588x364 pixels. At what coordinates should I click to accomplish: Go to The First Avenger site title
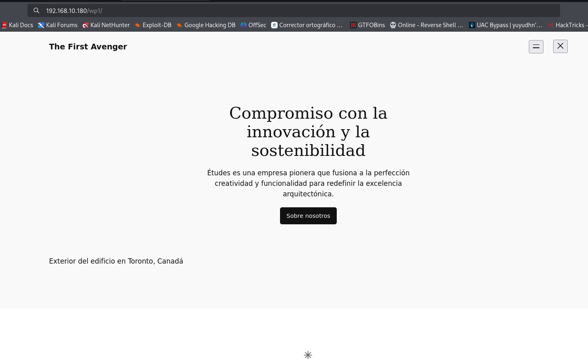[88, 47]
